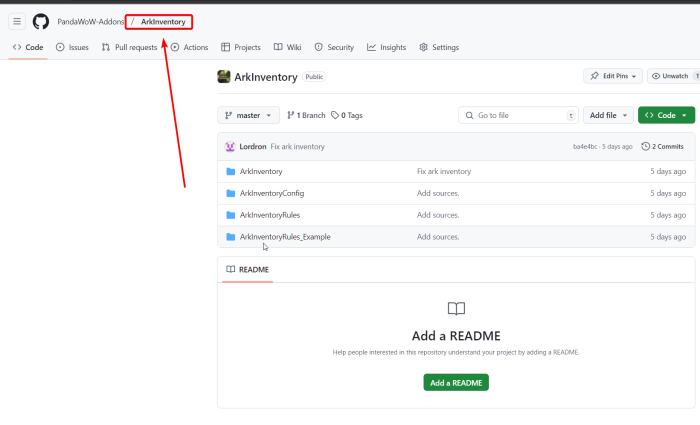Click the ArkInventoryRules_Example folder icon

[230, 237]
